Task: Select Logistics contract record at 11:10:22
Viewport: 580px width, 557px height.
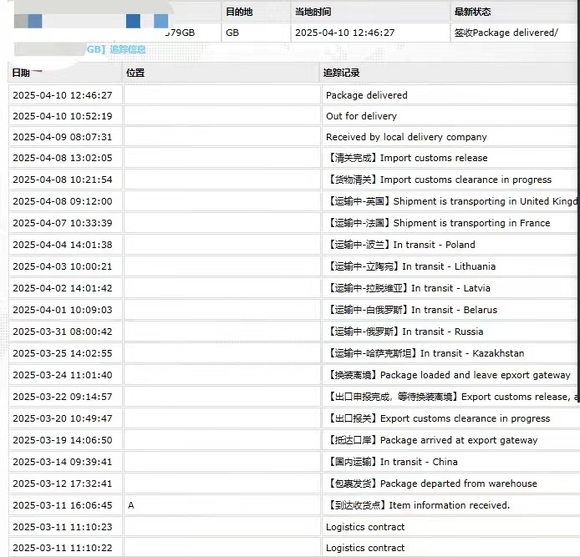Action: pos(365,548)
